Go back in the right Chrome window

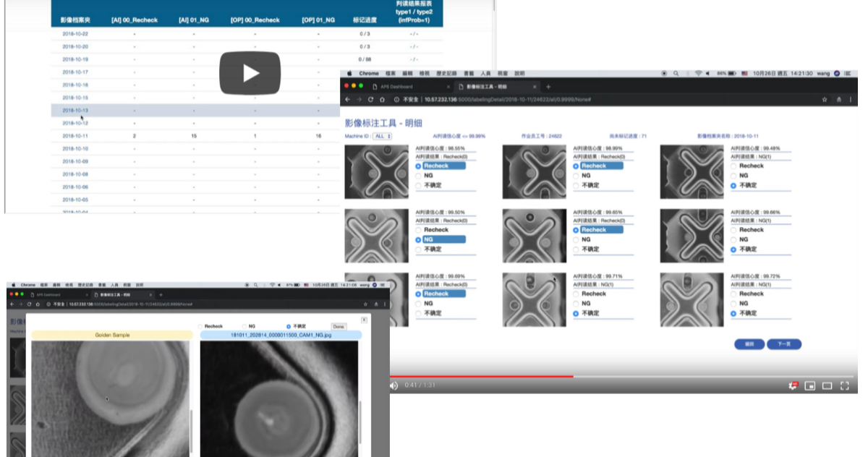pyautogui.click(x=348, y=99)
